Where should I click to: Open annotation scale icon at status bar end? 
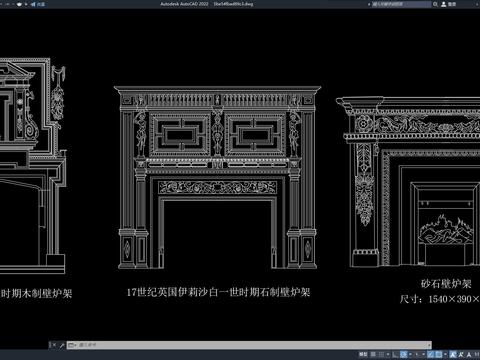469,354
